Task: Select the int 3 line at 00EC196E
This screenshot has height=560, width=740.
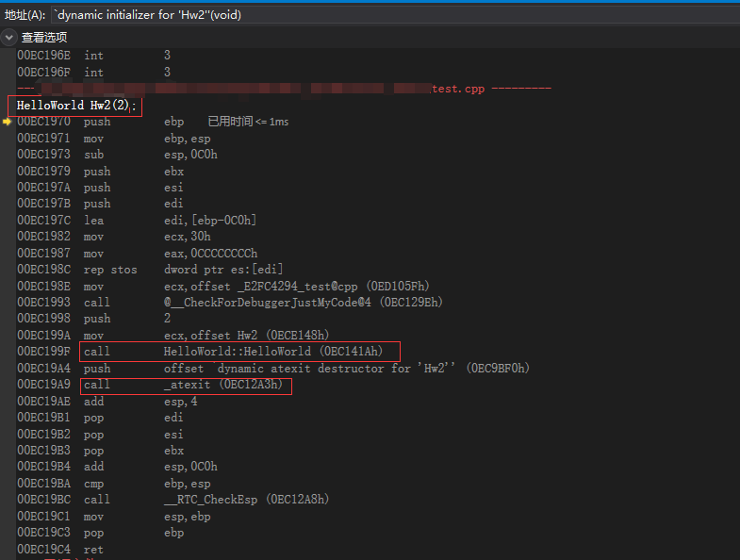Action: click(x=93, y=56)
